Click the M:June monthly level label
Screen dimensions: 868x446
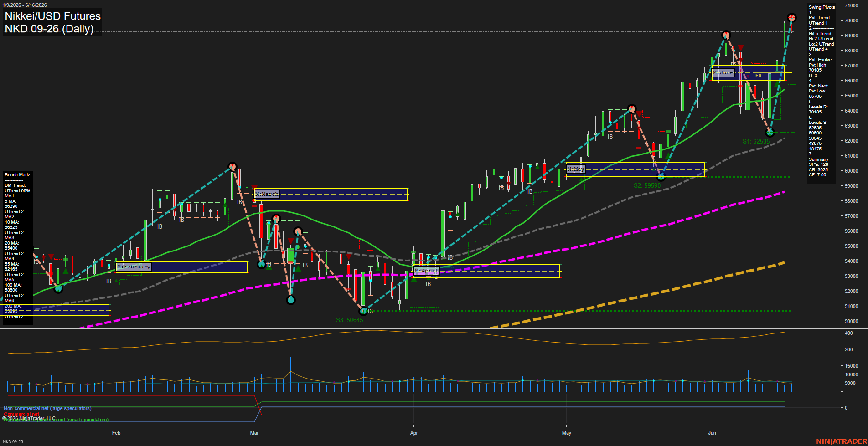(723, 72)
